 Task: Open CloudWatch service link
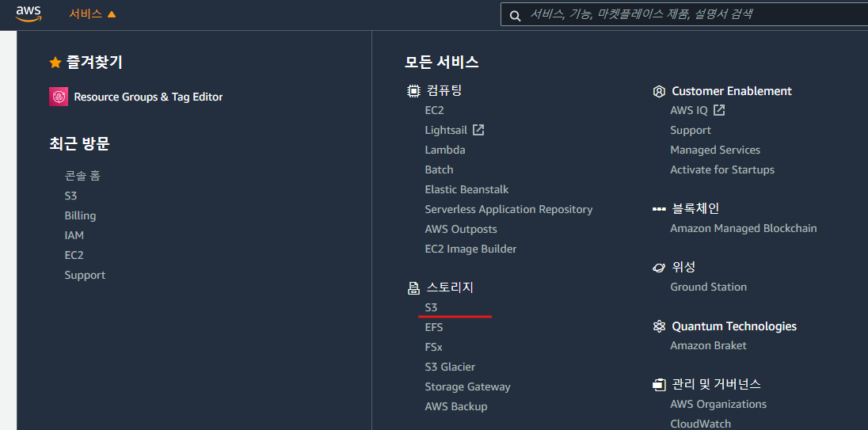[x=700, y=424]
